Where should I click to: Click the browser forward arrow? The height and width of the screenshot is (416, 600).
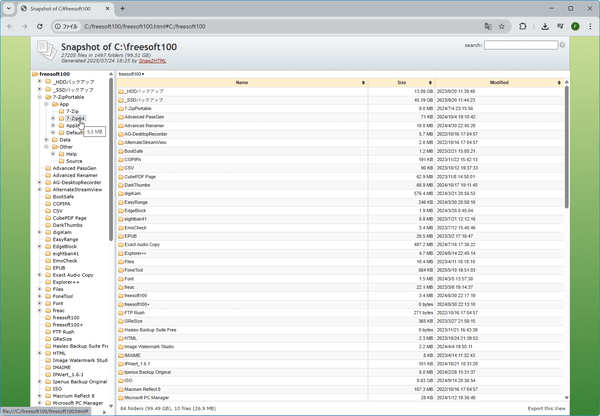[24, 26]
